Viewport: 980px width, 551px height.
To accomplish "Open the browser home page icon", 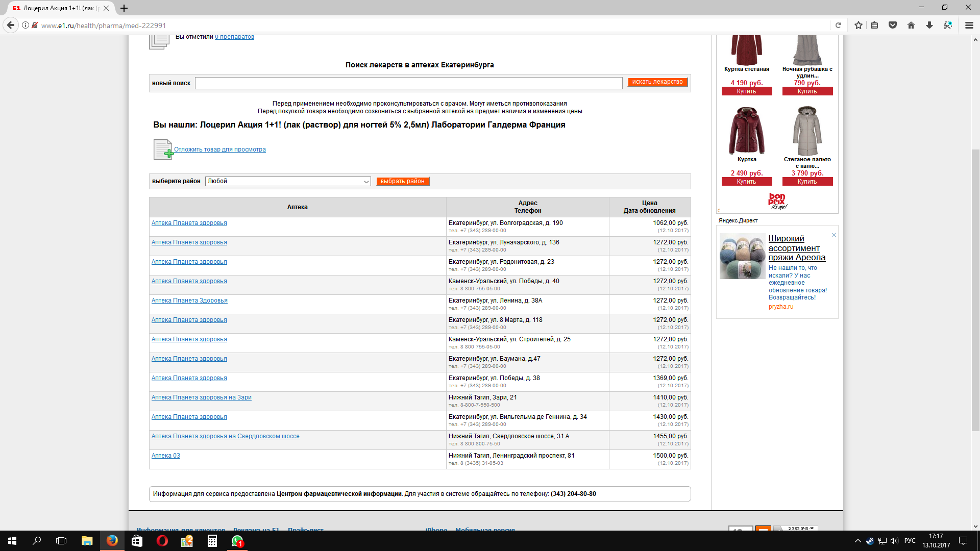I will pyautogui.click(x=911, y=25).
